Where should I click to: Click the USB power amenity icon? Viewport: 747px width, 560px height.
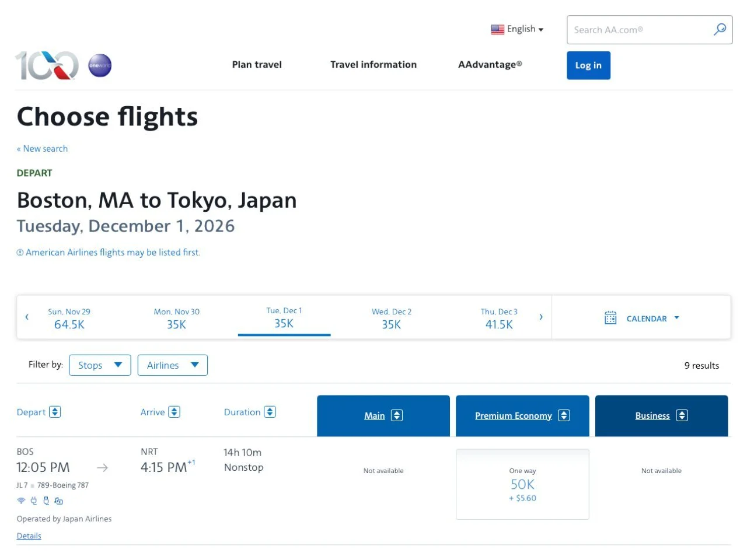point(46,501)
